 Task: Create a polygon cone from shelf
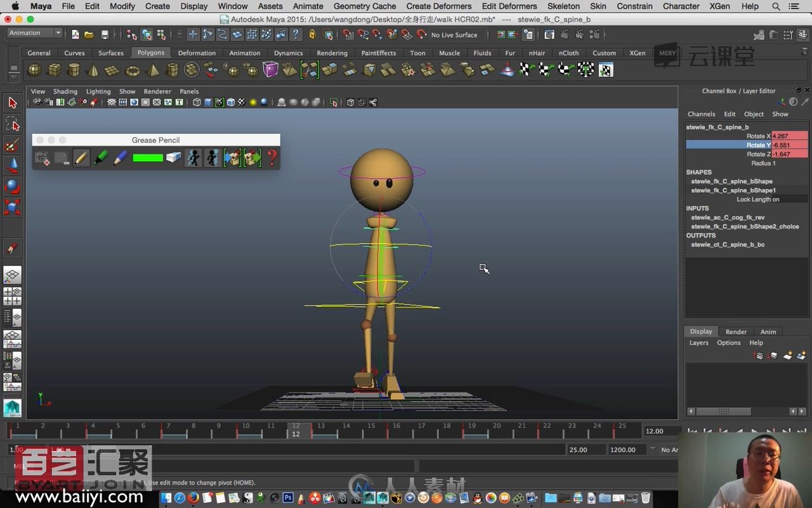click(x=93, y=70)
